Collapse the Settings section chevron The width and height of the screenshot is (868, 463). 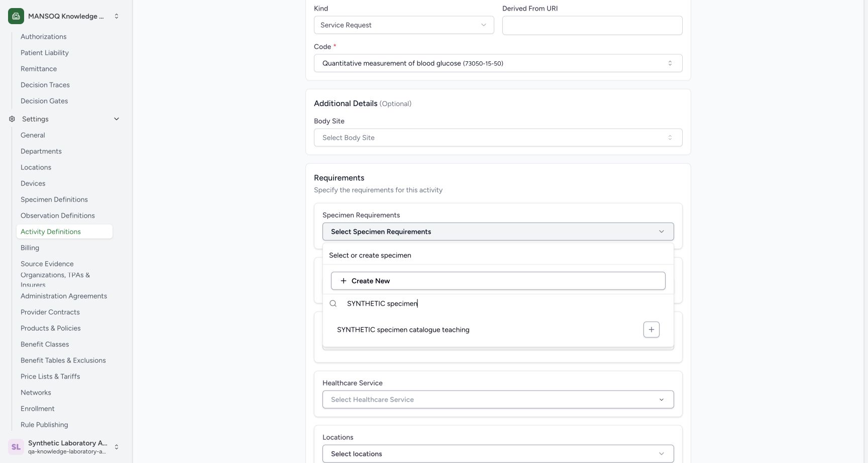point(117,119)
